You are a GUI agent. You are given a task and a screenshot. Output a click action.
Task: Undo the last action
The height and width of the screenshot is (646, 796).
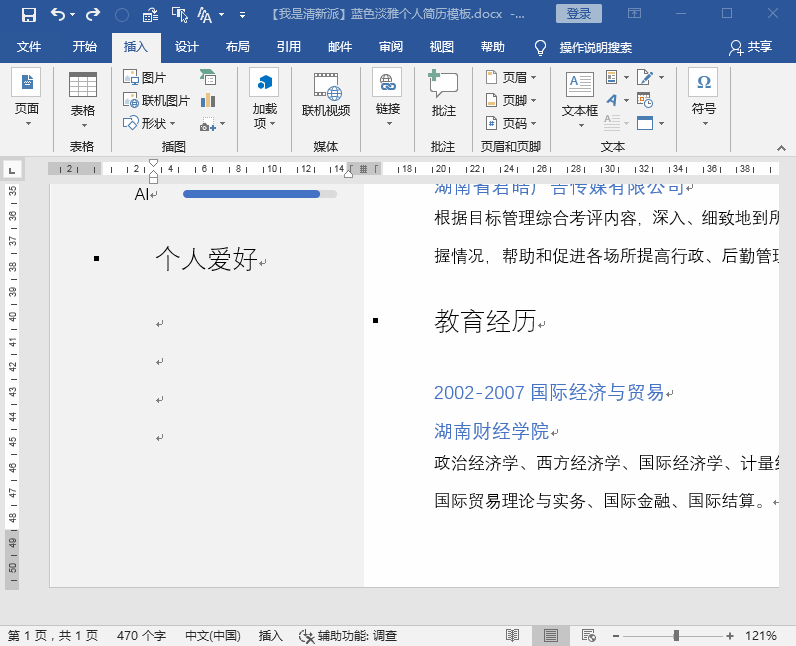(x=57, y=15)
